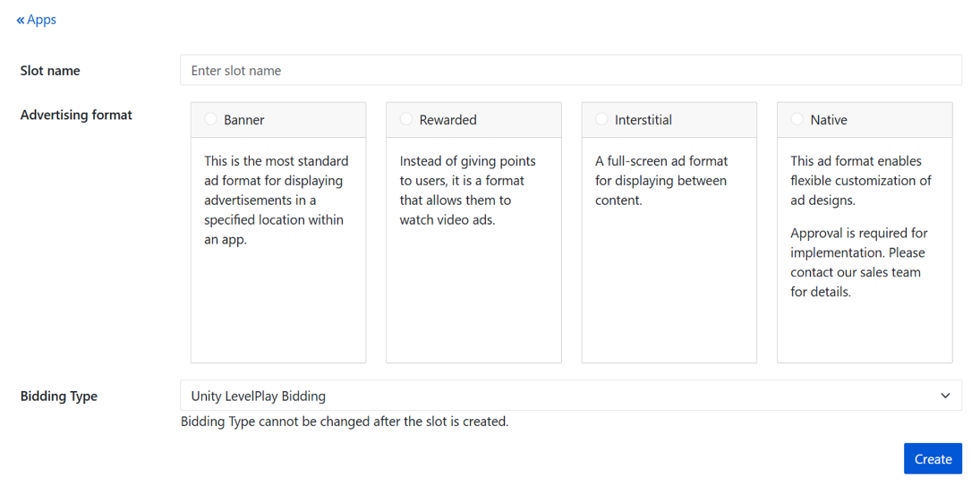
Task: Click the Native approval requirement paragraph
Action: coord(859,262)
